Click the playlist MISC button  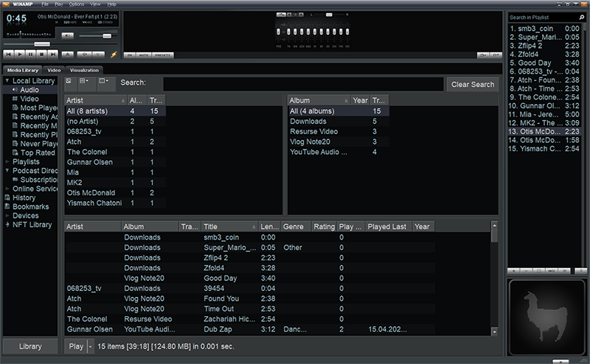[x=552, y=270]
